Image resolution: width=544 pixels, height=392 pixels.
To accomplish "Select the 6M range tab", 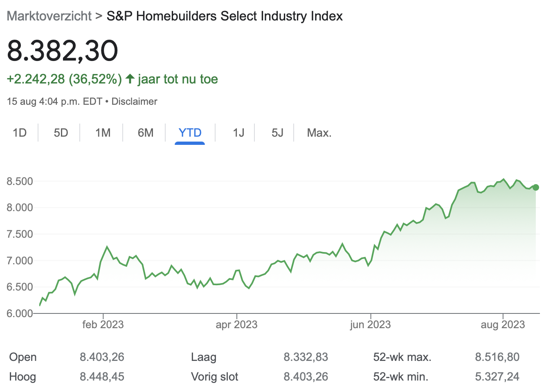I will [146, 133].
